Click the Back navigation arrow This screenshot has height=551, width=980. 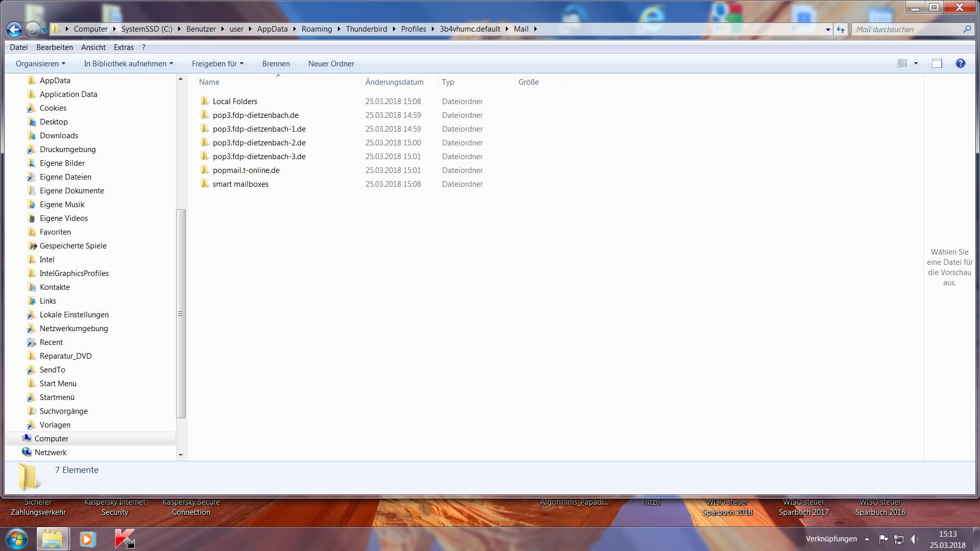point(14,30)
